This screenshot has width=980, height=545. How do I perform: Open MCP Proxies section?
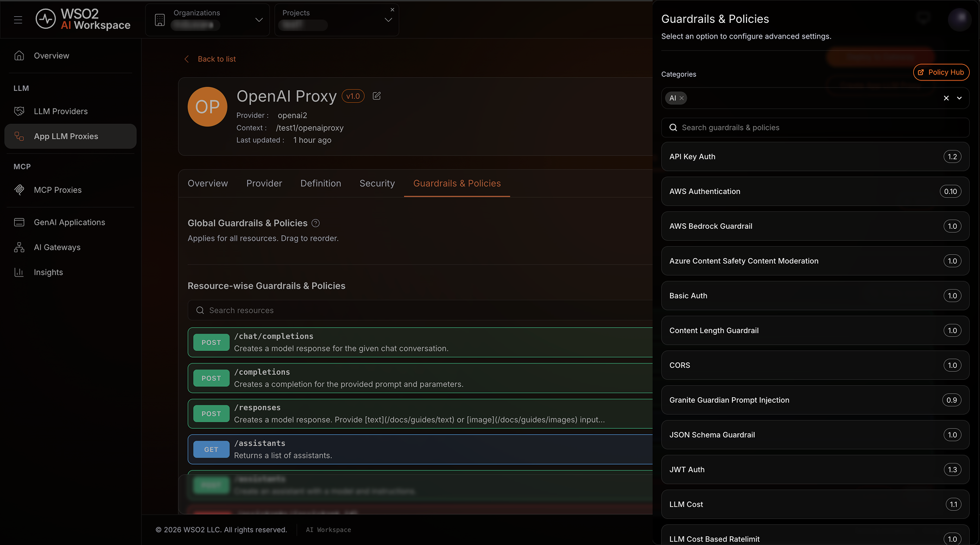[71, 190]
